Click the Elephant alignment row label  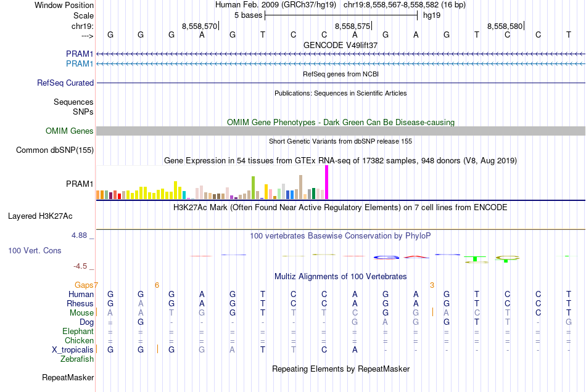pyautogui.click(x=78, y=332)
